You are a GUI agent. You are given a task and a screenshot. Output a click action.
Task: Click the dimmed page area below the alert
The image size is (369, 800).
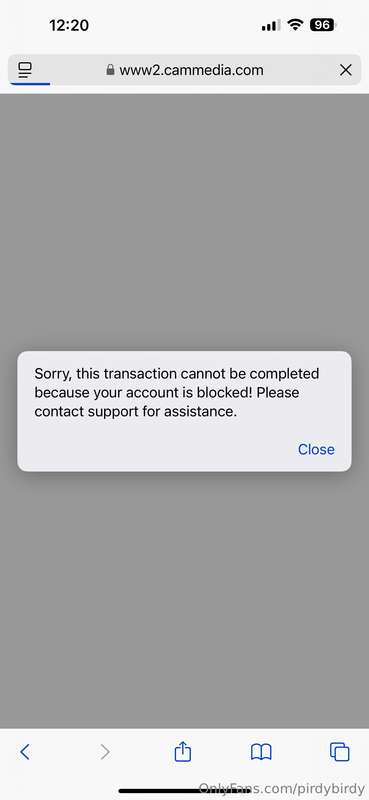184,599
